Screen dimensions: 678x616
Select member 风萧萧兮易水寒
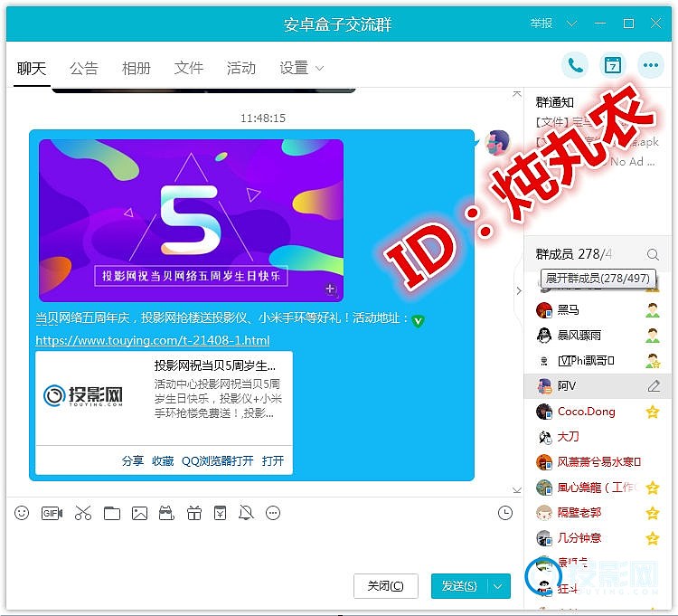[x=598, y=462]
